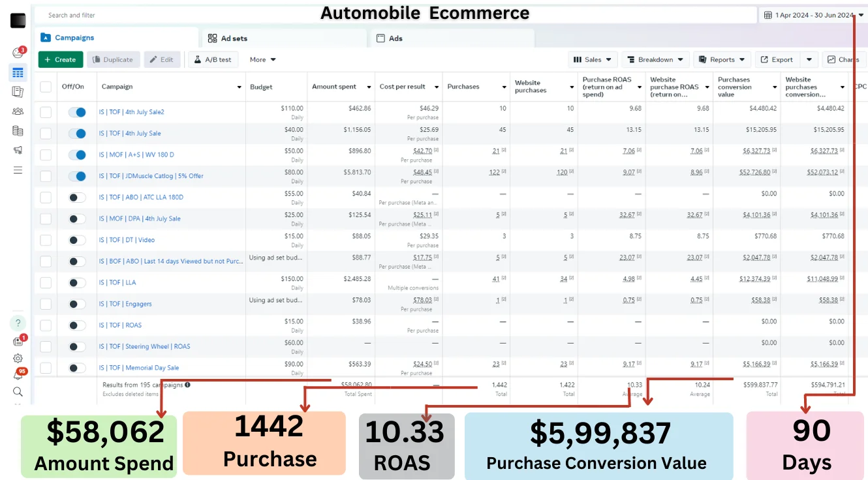Check the select-all checkbox in table header

(46, 87)
